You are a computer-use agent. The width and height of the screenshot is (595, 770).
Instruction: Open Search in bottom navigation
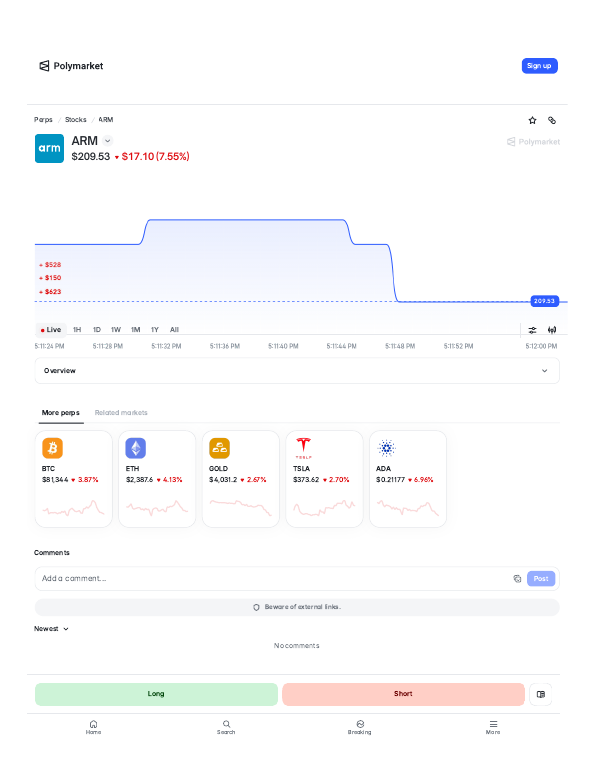click(226, 727)
